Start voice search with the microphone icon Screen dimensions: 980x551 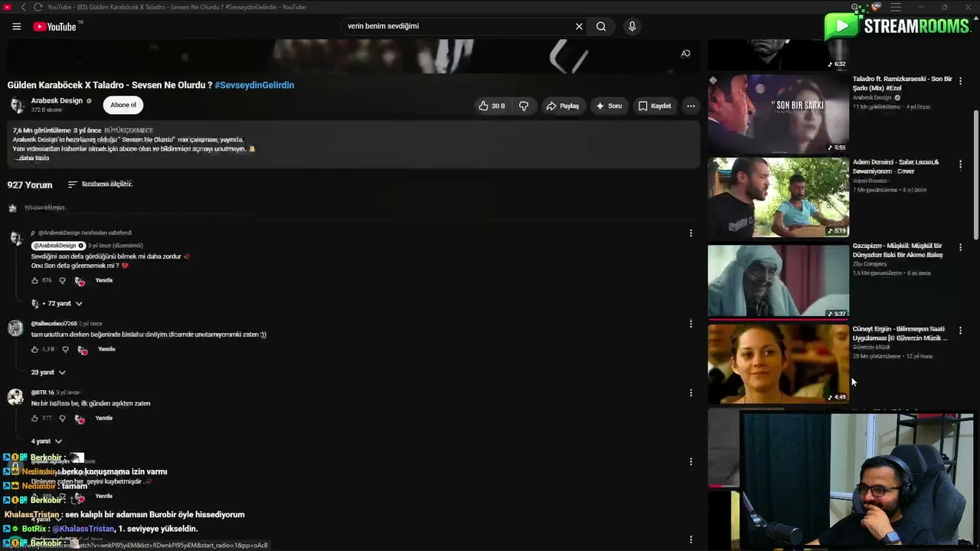[632, 26]
